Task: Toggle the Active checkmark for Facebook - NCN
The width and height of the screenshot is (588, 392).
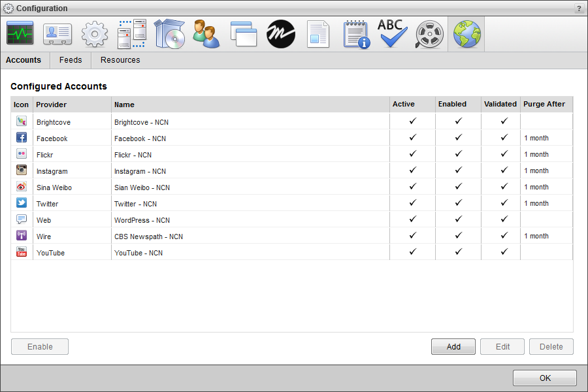Action: click(x=412, y=138)
